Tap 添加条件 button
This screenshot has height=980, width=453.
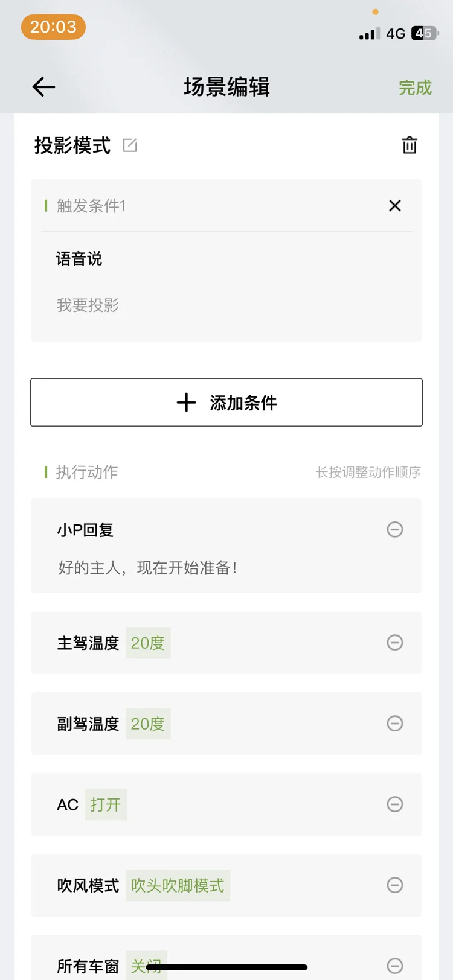coord(226,402)
